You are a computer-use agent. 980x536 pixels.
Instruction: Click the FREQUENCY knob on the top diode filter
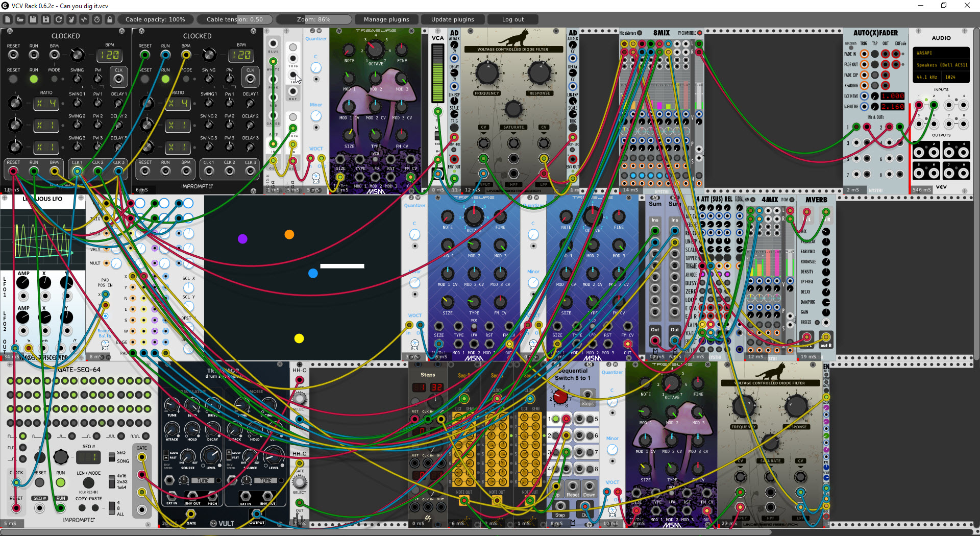486,73
